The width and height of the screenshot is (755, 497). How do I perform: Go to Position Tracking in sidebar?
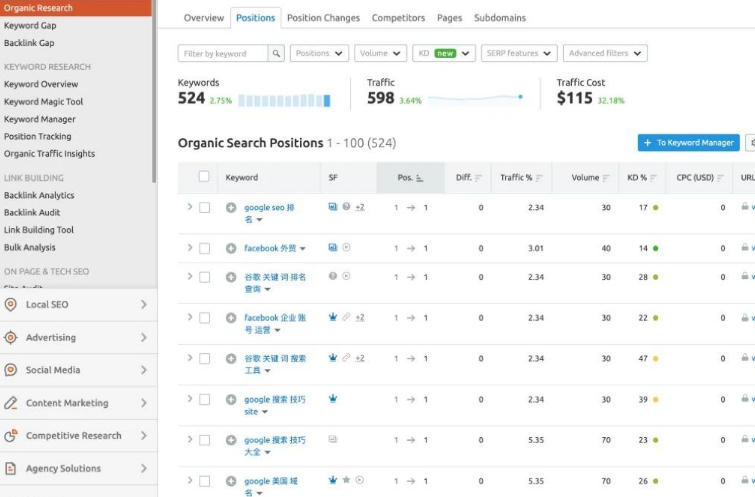(38, 136)
